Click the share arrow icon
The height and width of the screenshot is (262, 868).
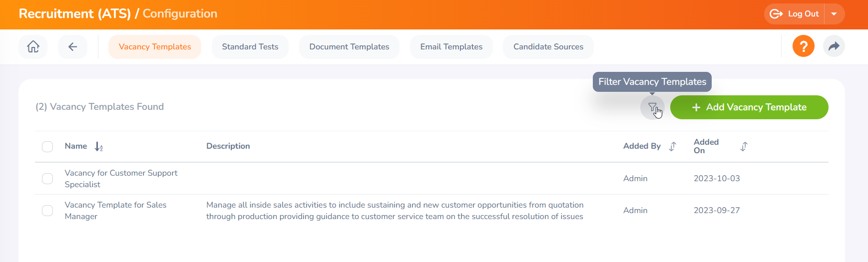(x=834, y=46)
